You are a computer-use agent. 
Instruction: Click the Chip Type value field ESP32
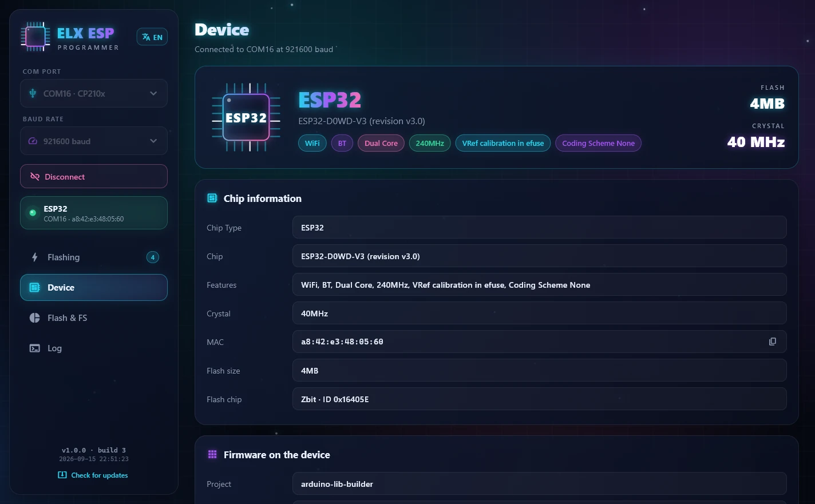coord(540,227)
